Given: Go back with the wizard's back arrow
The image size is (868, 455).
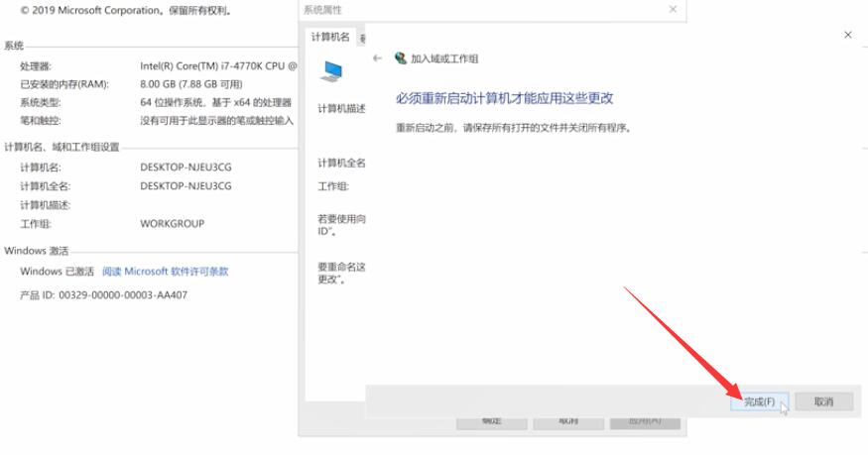Looking at the screenshot, I should tap(378, 58).
